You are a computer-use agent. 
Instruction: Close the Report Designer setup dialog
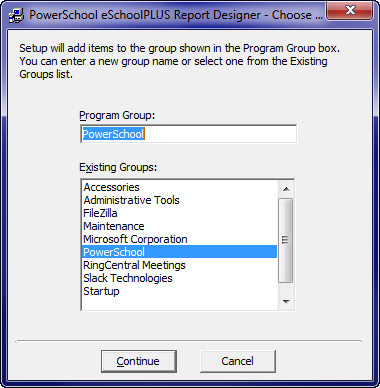click(350, 10)
